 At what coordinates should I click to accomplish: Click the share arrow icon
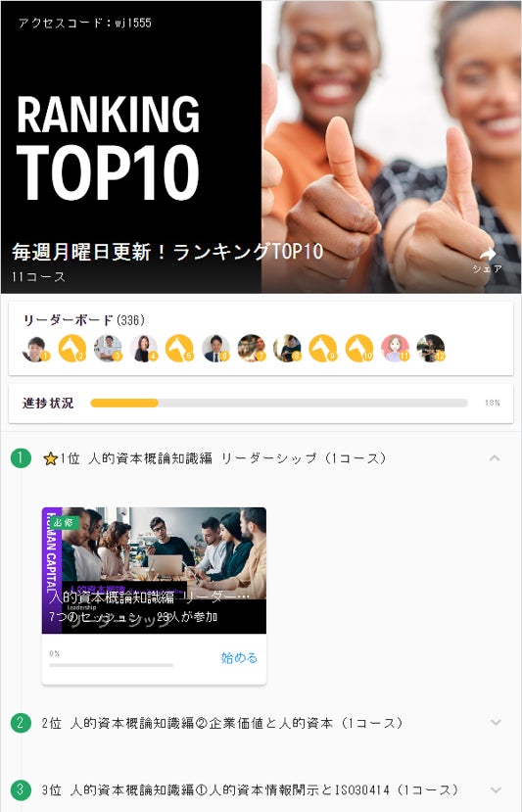[x=488, y=254]
